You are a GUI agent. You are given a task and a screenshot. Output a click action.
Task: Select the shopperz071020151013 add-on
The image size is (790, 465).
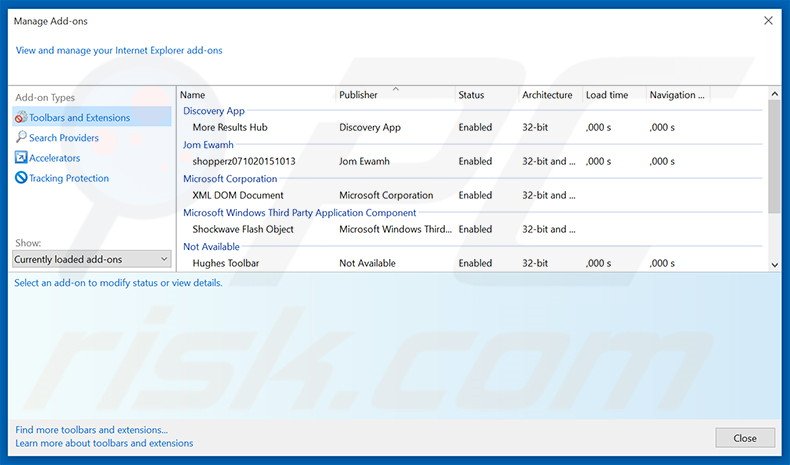point(244,161)
